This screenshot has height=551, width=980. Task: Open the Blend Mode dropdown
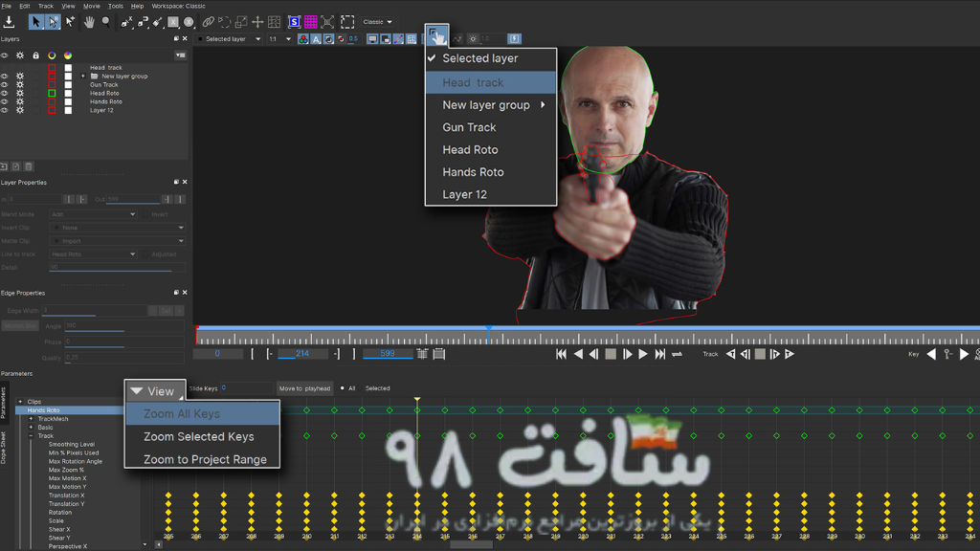[x=93, y=214]
